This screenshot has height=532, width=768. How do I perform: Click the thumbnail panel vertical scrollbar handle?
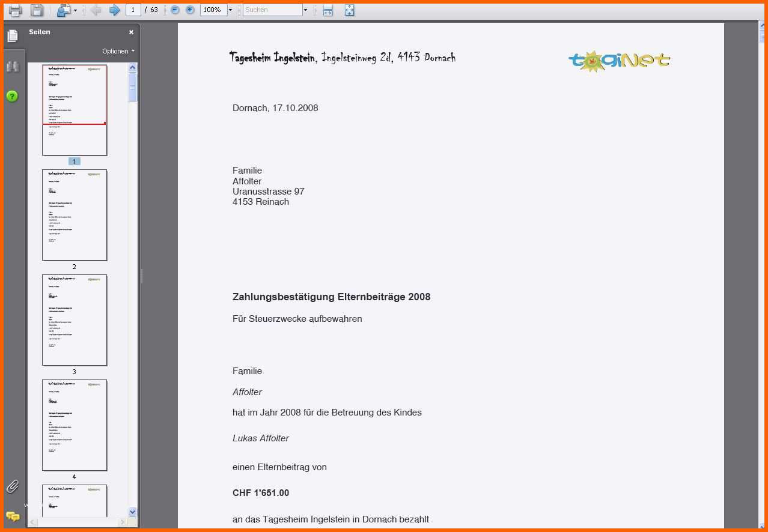pyautogui.click(x=133, y=88)
